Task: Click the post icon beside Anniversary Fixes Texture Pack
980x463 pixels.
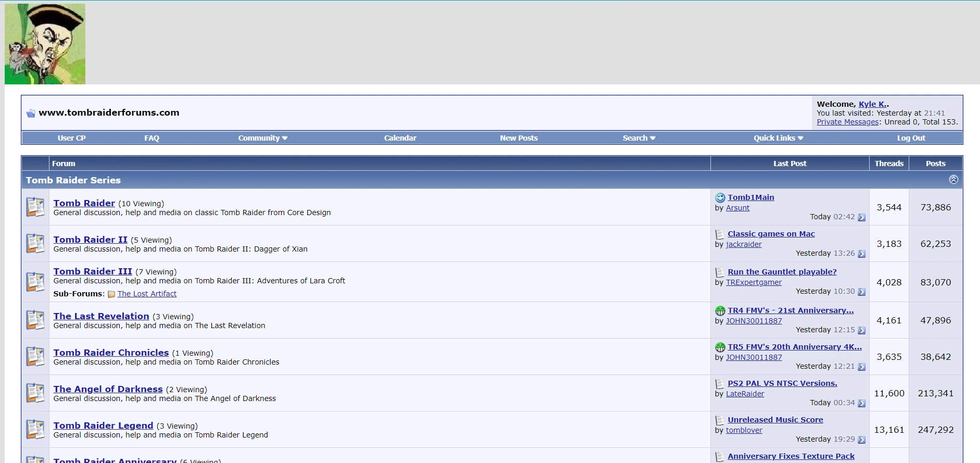Action: [x=720, y=457]
